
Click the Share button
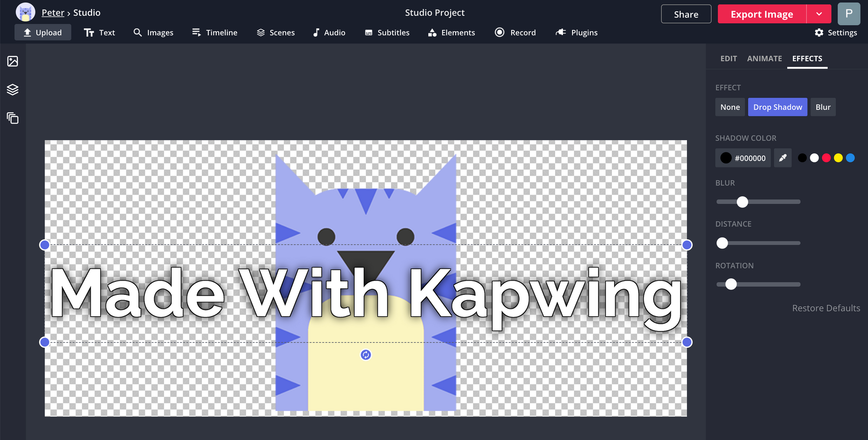coord(686,14)
